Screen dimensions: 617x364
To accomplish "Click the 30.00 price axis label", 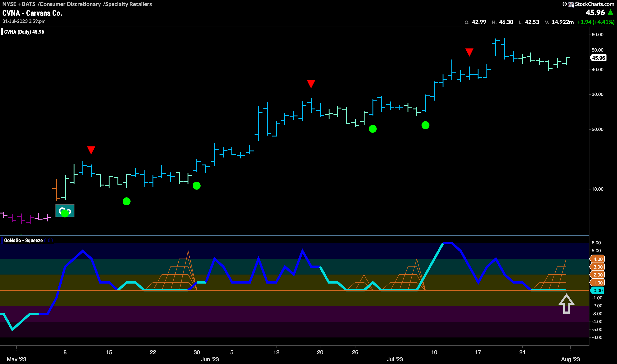I will pos(597,94).
